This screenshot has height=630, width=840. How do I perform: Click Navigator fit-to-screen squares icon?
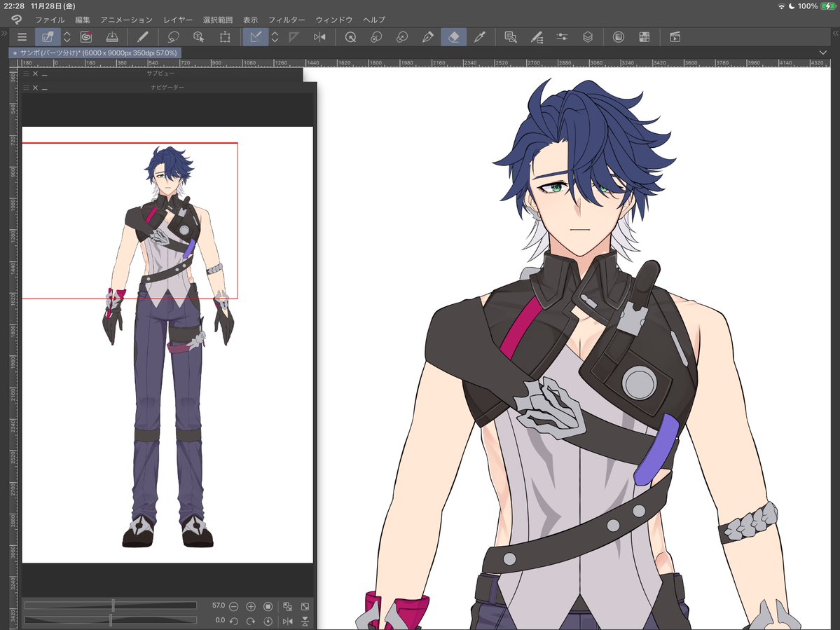coord(288,606)
